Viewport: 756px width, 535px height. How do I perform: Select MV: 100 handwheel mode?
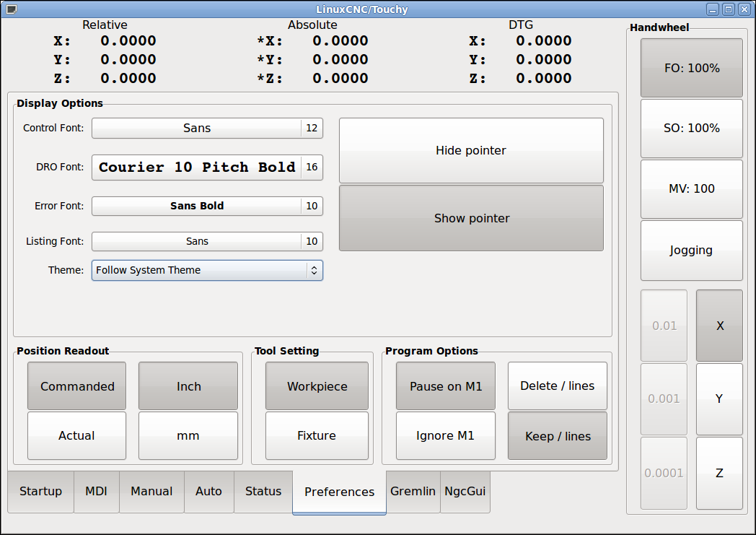coord(691,189)
